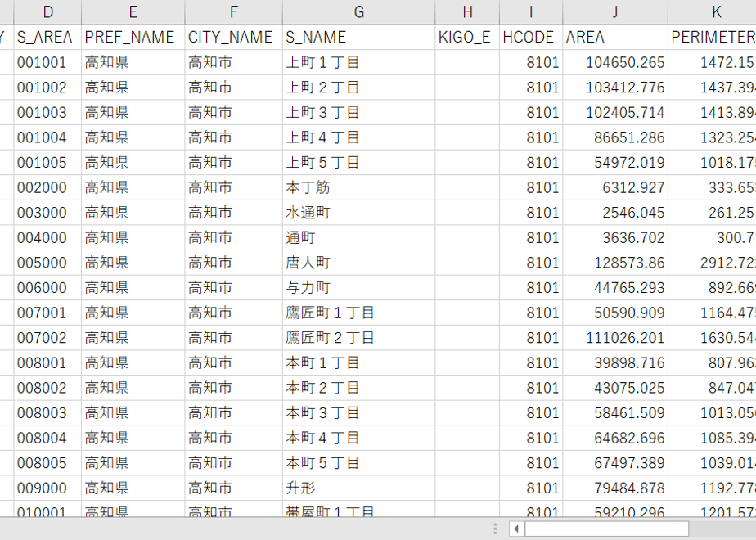This screenshot has width=756, height=540.
Task: Click the cell 本町１丁目
Action: (358, 363)
